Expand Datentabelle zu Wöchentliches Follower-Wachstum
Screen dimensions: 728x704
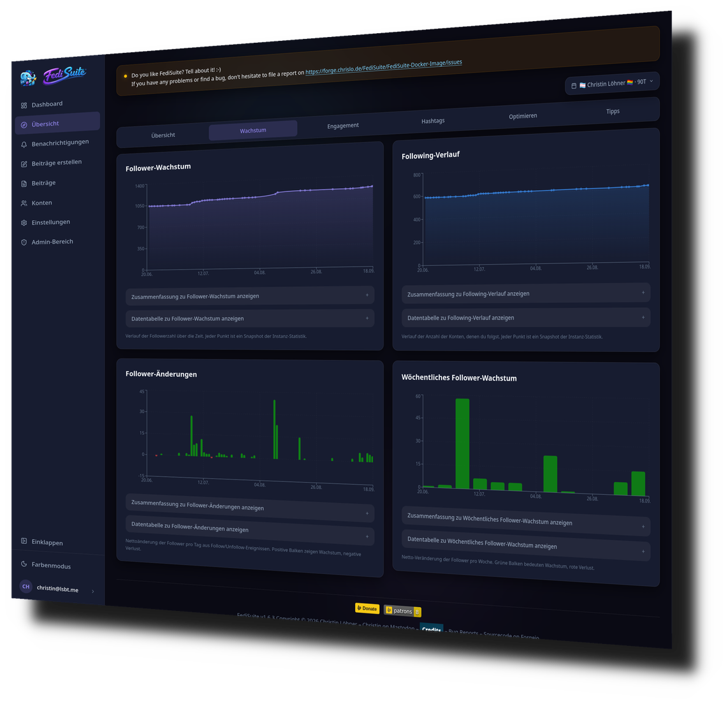525,545
